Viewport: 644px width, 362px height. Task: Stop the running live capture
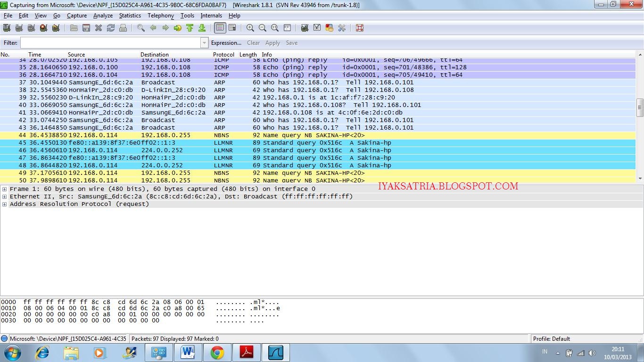(x=44, y=28)
